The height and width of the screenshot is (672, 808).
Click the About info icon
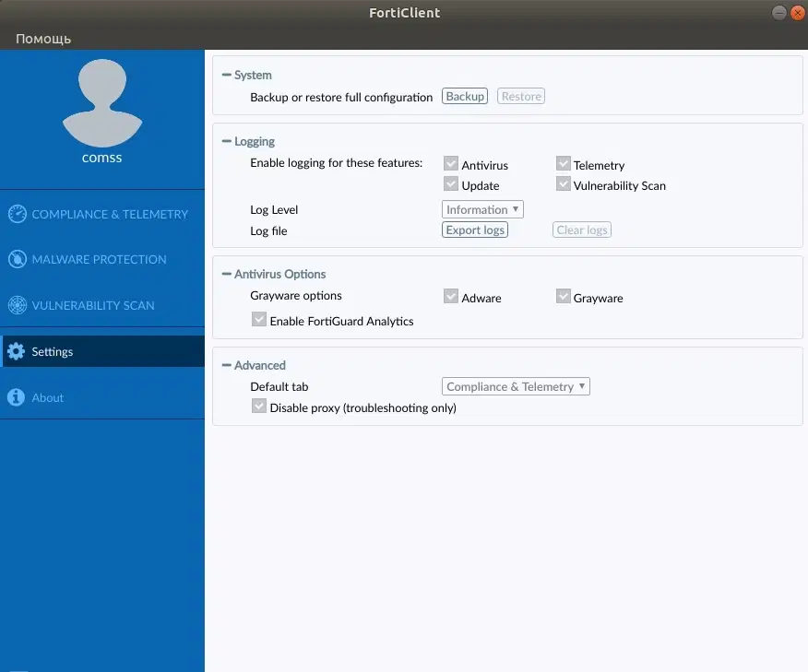pos(16,397)
